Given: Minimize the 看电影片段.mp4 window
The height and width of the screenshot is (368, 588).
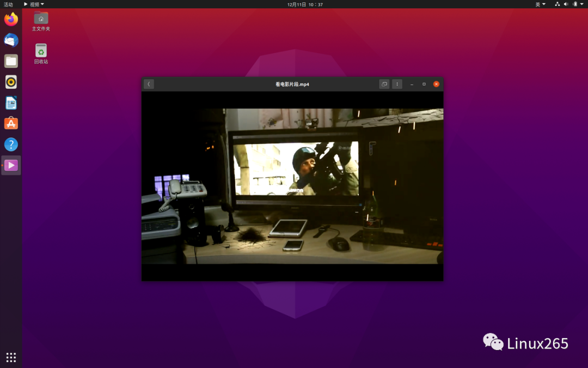Looking at the screenshot, I should coord(412,84).
